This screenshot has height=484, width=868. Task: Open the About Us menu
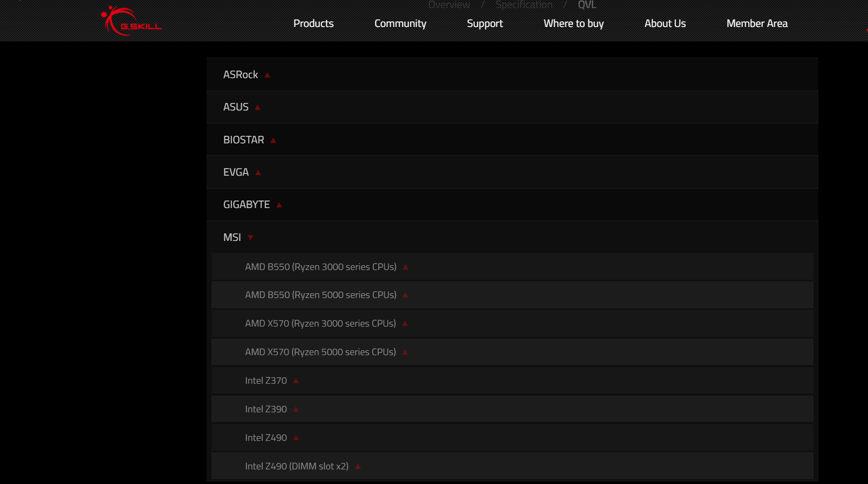(x=665, y=24)
